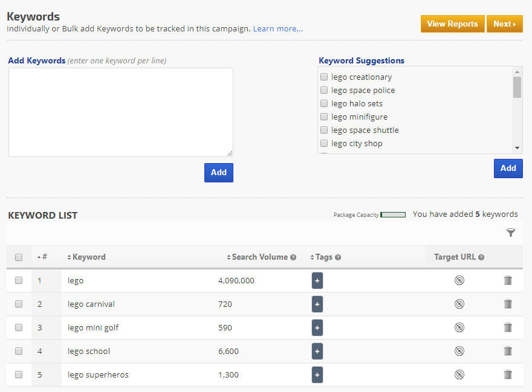Image resolution: width=532 pixels, height=392 pixels.
Task: Click trash icon for 'lego superheros'
Action: [x=508, y=374]
